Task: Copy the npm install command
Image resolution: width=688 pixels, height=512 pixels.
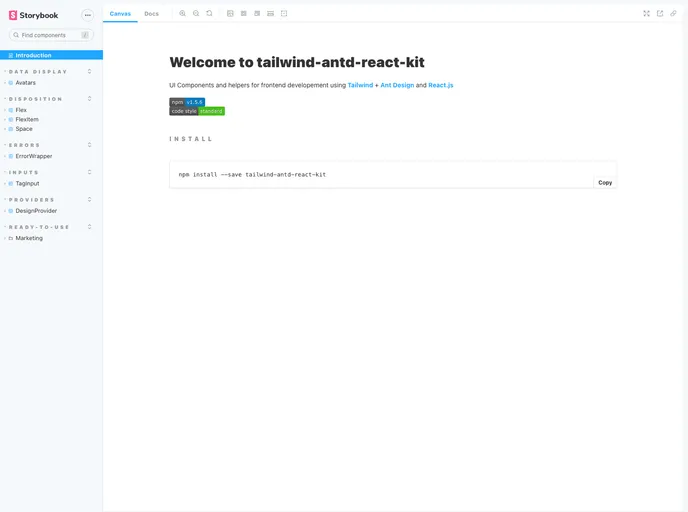Action: [605, 183]
